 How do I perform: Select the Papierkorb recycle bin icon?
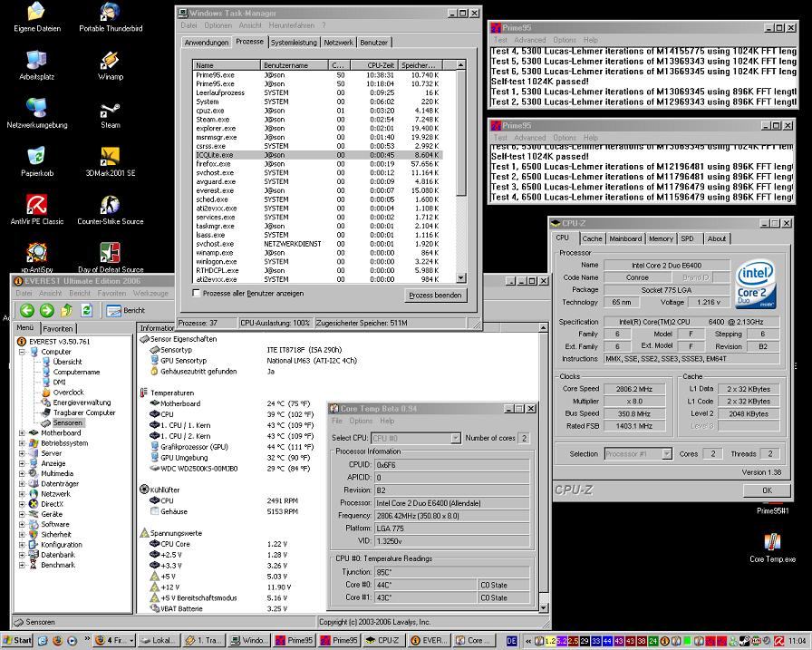(37, 162)
